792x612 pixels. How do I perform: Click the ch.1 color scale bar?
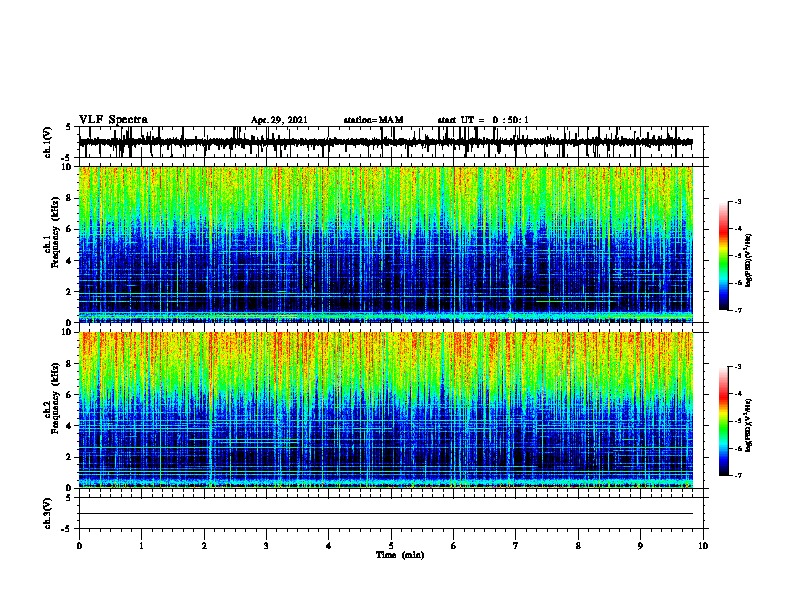pos(724,256)
